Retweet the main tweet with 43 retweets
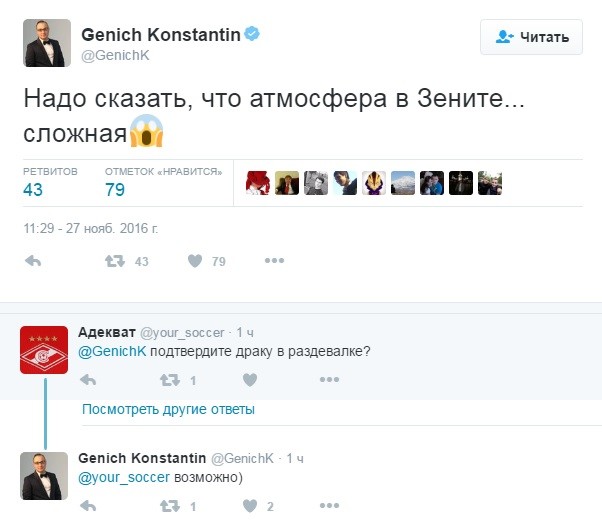Viewport: 602px width, 524px height. (x=115, y=261)
